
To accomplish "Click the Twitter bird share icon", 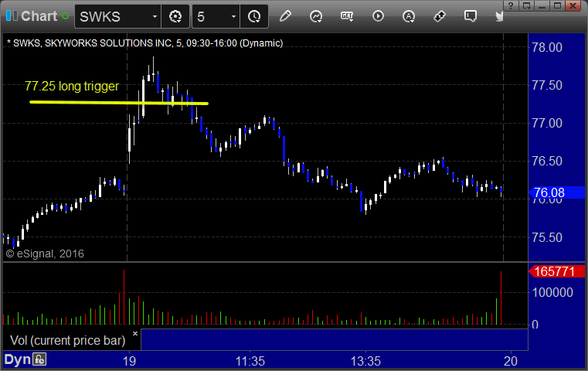I will pos(499,16).
